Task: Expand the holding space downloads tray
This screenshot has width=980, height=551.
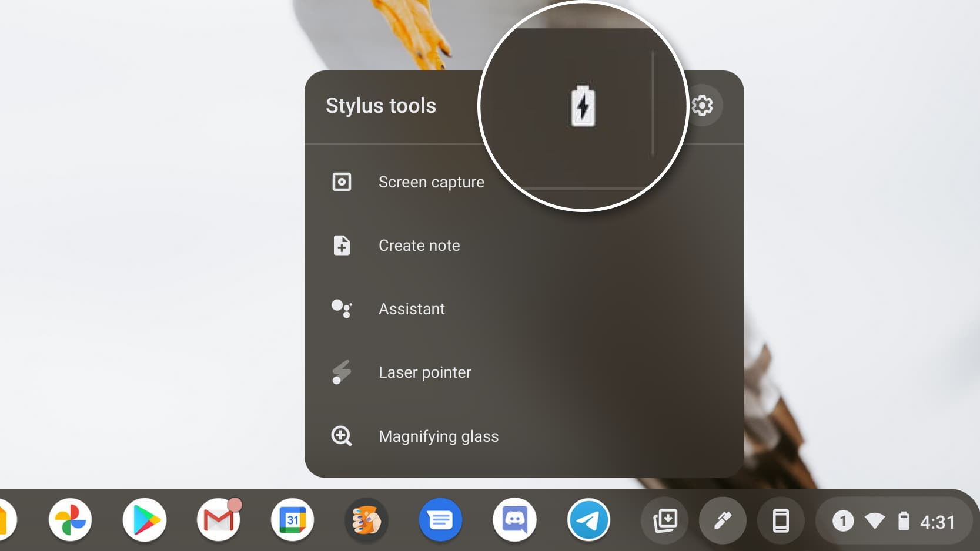Action: tap(665, 520)
